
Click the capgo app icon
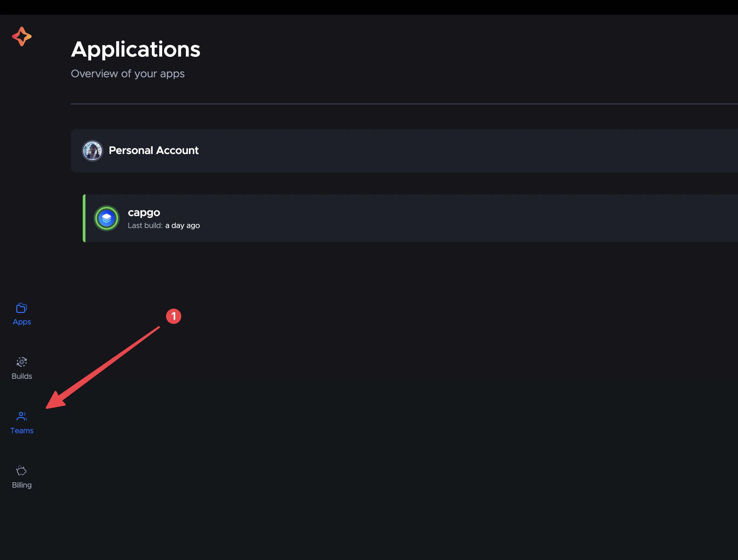106,218
